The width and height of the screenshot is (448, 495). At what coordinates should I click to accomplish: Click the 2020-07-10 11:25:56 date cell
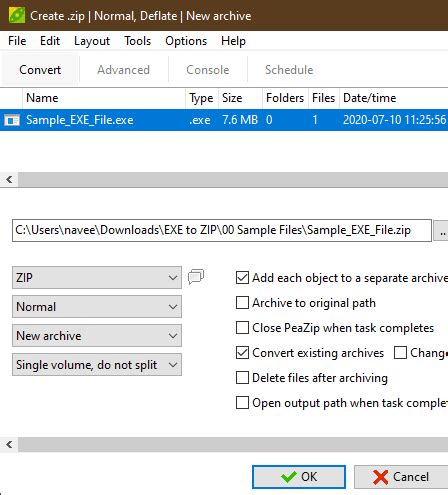point(395,120)
